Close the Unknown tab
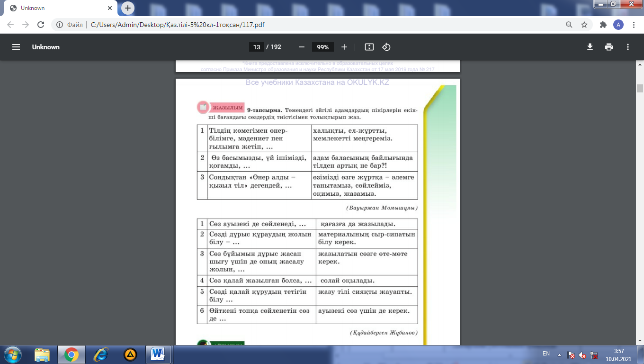644x364 pixels. point(110,8)
